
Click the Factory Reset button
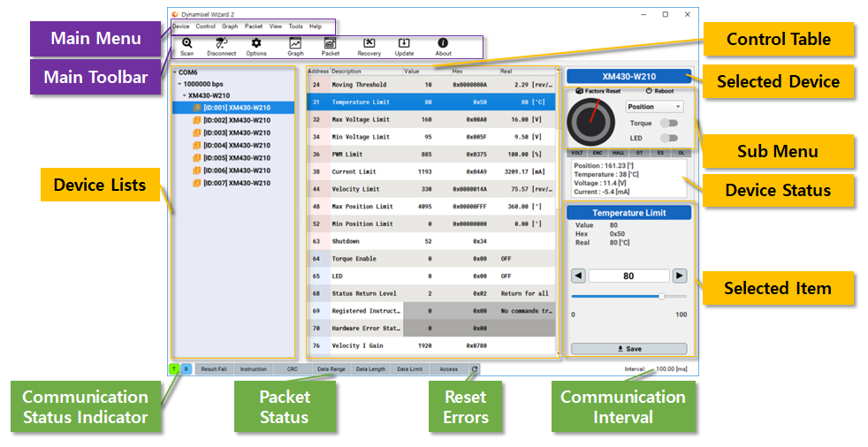(598, 91)
